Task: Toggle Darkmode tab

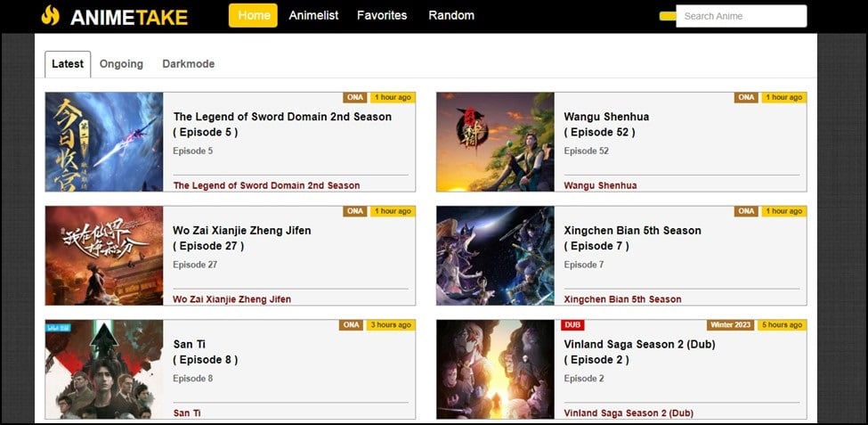Action: point(188,64)
